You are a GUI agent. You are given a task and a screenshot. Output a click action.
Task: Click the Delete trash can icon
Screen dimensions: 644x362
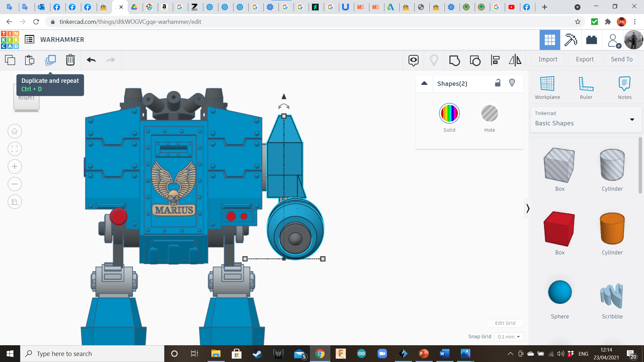coord(70,60)
